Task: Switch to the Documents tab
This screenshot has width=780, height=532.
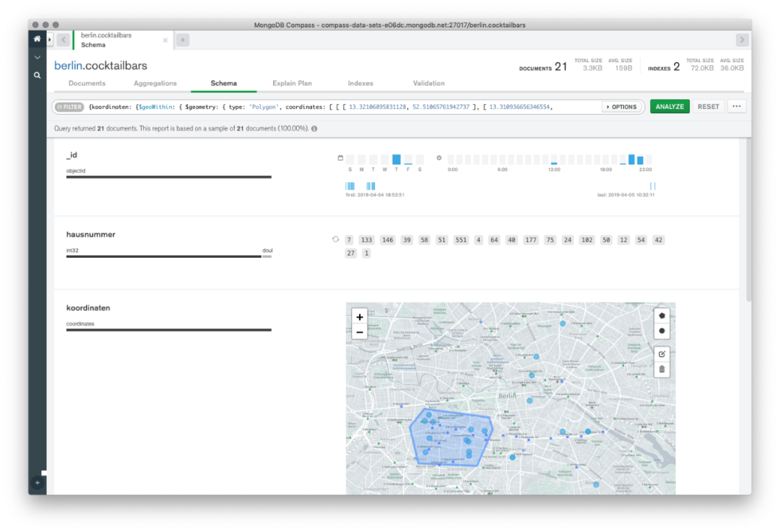Action: coord(87,83)
